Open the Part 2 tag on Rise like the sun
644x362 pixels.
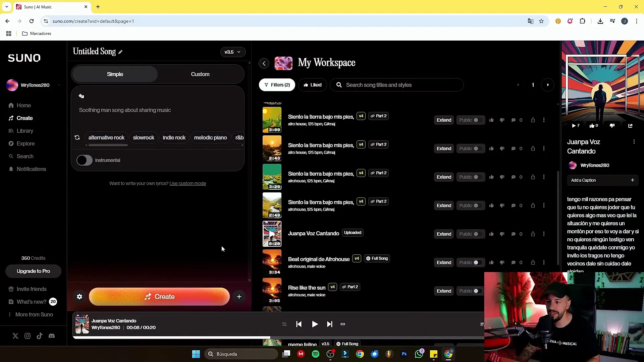coord(350,287)
